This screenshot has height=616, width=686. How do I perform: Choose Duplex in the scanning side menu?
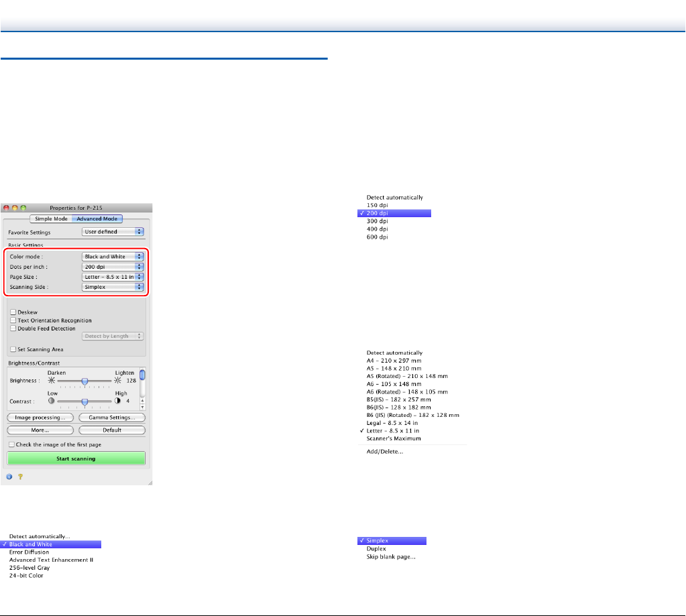376,548
